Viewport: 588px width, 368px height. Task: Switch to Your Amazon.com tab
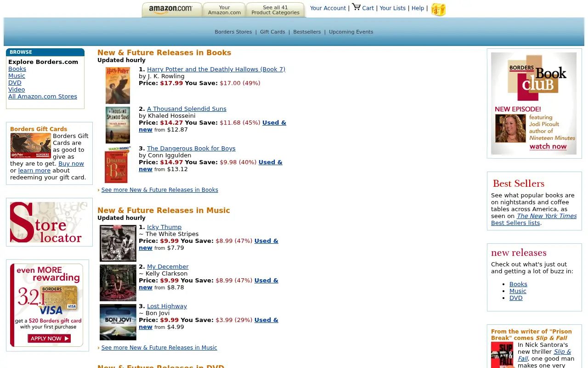coord(224,10)
